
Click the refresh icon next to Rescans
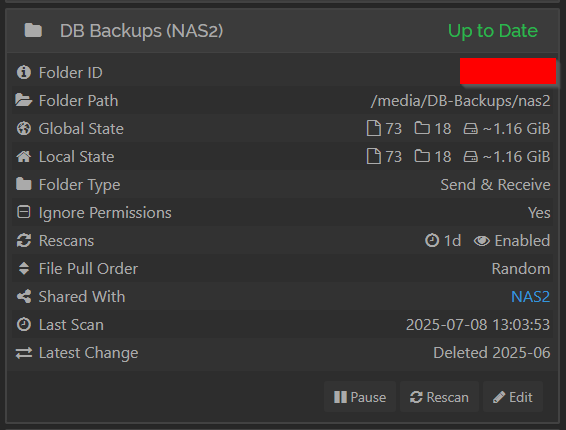(24, 240)
